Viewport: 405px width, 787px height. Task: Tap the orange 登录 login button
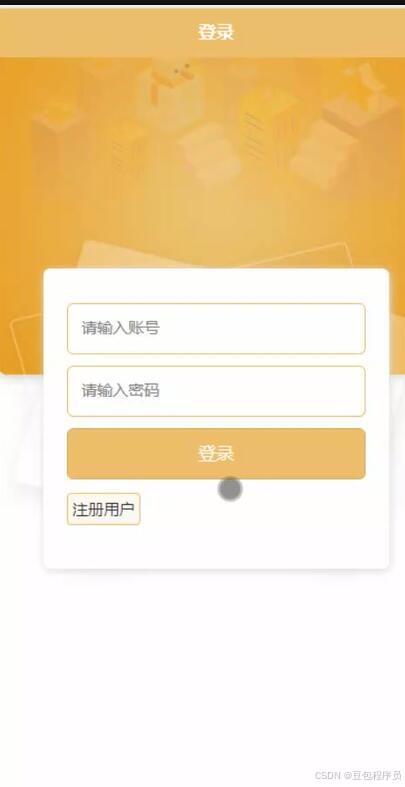pyautogui.click(x=216, y=454)
